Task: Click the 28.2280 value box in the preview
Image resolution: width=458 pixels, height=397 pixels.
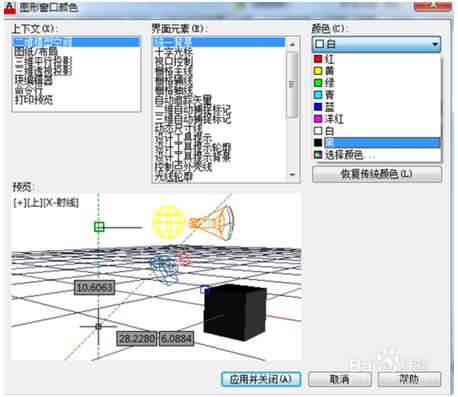Action: coord(137,339)
